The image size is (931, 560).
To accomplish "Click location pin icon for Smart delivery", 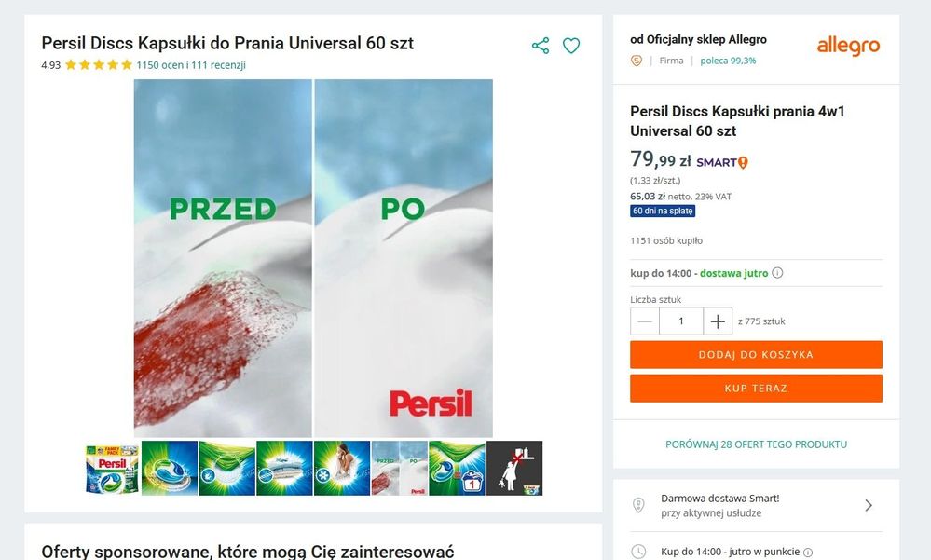I will tap(638, 505).
